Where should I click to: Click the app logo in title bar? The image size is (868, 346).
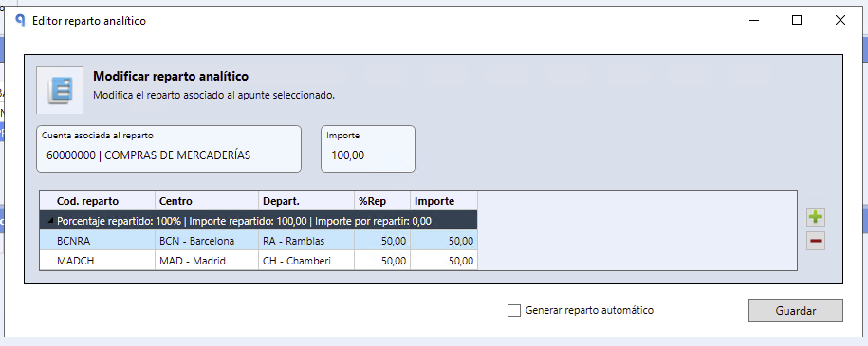tap(20, 21)
